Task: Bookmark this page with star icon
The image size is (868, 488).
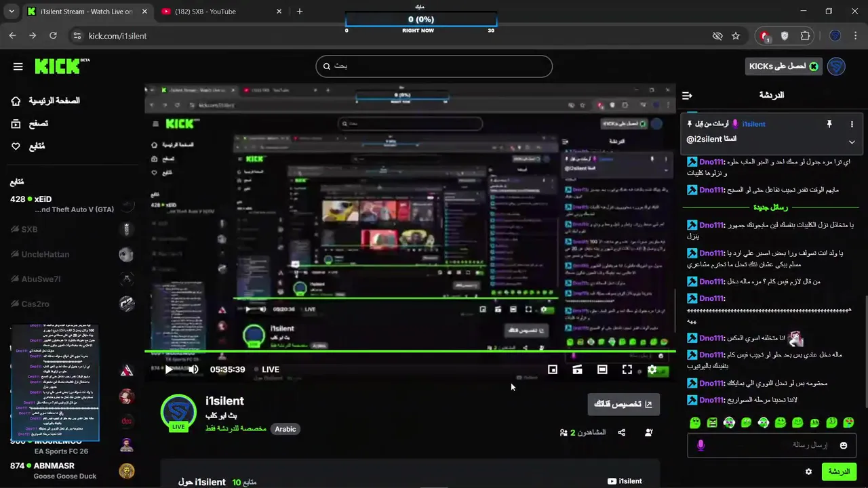Action: click(736, 36)
